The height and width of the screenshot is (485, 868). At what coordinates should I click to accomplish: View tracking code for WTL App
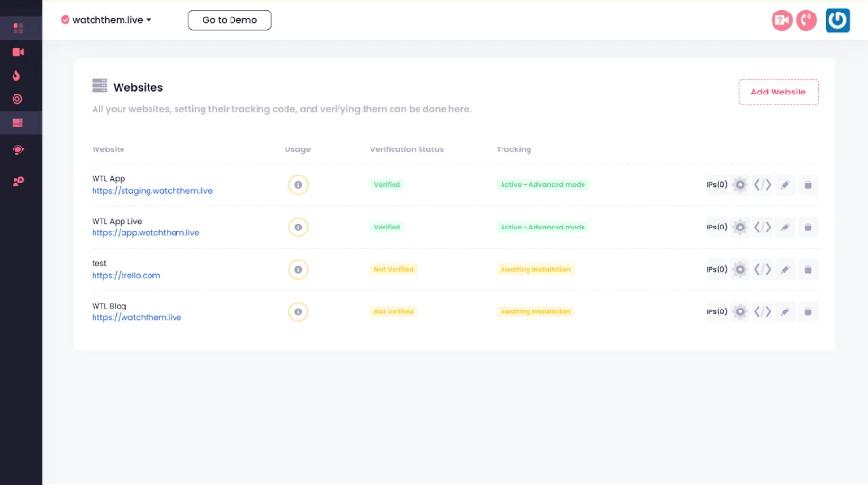tap(762, 184)
